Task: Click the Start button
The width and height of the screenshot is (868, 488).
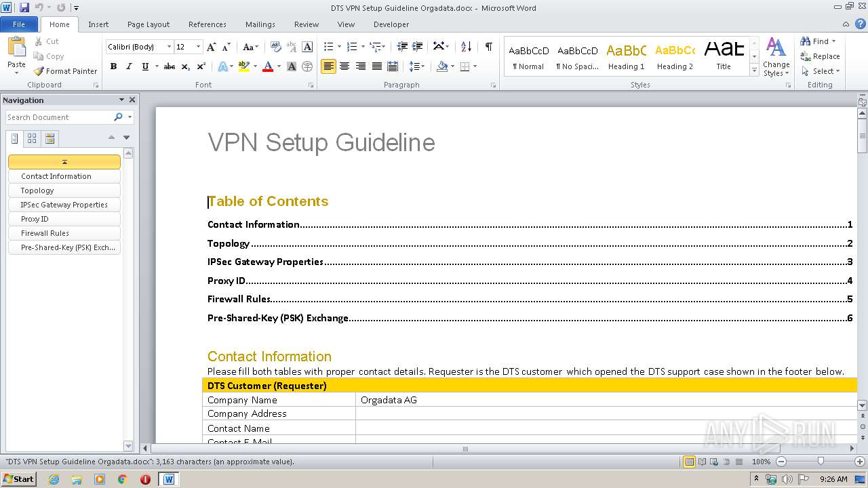Action: [x=18, y=479]
